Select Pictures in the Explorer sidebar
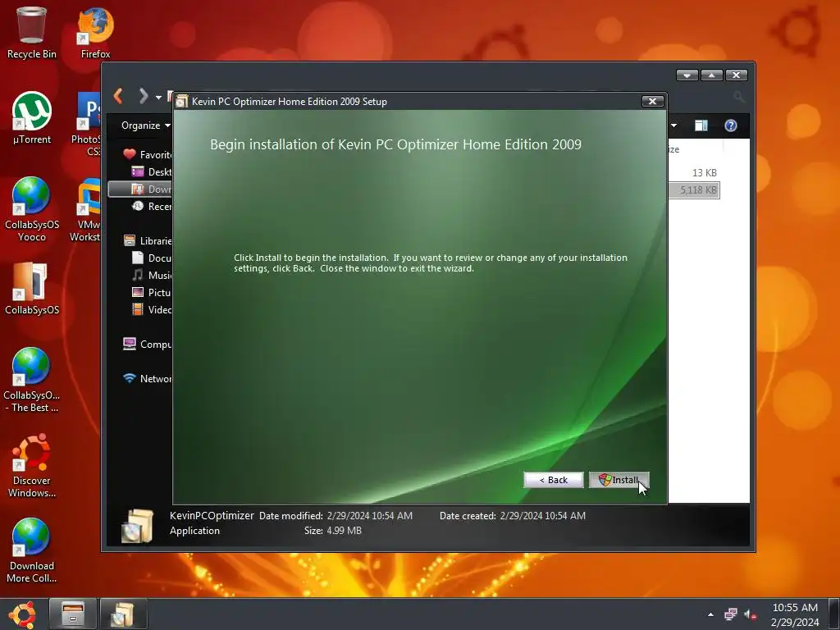The image size is (840, 630). [152, 292]
